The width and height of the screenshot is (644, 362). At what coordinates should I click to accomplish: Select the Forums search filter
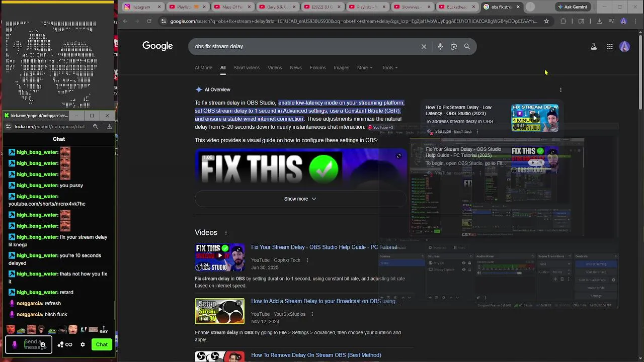(317, 68)
